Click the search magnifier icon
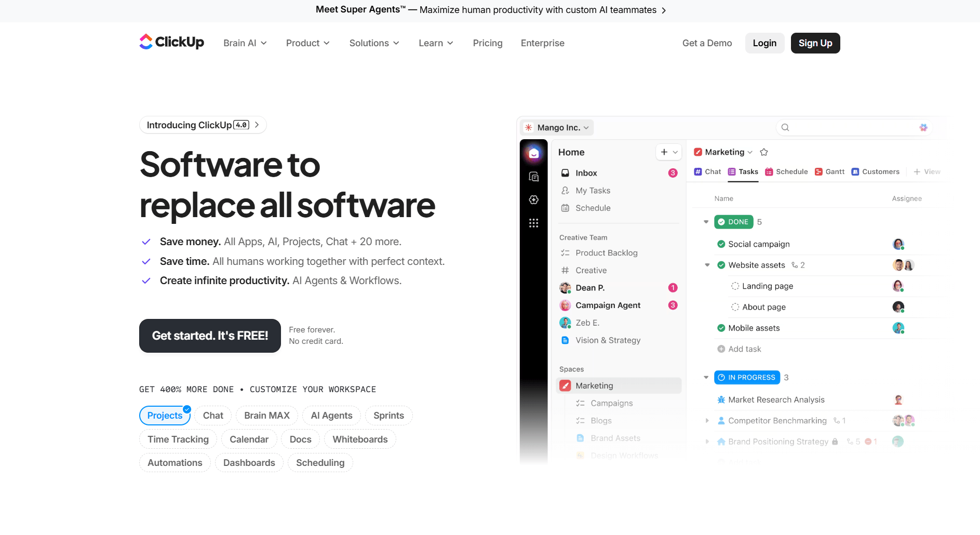This screenshot has height=535, width=980. click(785, 127)
